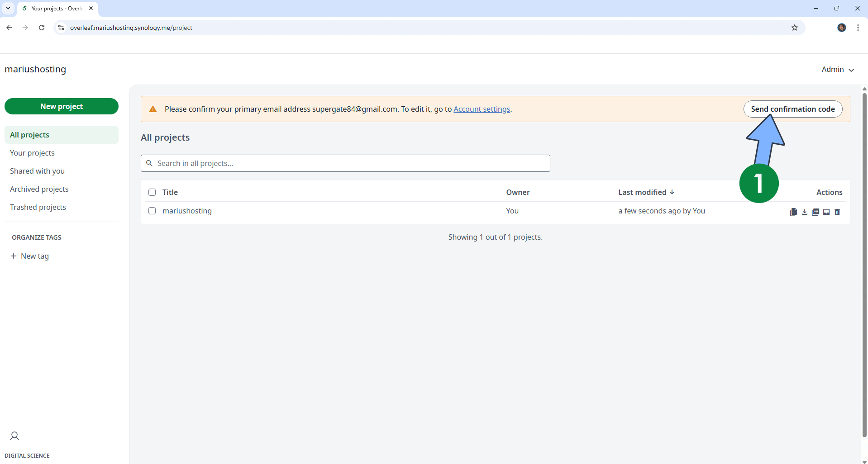Bookmark this page with the star icon

pos(795,28)
